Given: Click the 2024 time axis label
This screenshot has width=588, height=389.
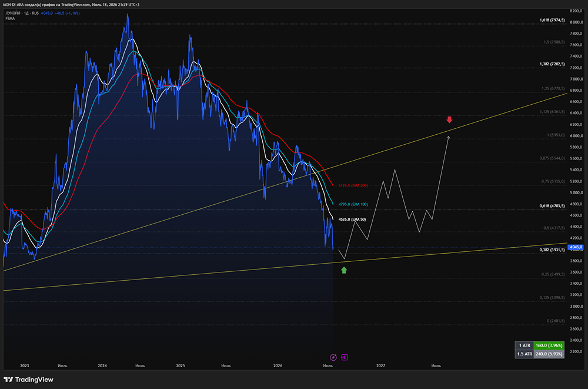Looking at the screenshot, I should [x=102, y=365].
